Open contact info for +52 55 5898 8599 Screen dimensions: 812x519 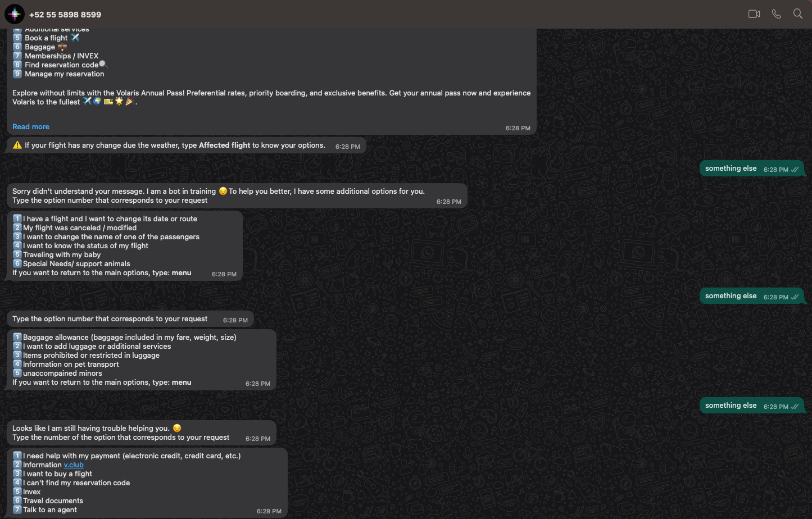tap(65, 15)
